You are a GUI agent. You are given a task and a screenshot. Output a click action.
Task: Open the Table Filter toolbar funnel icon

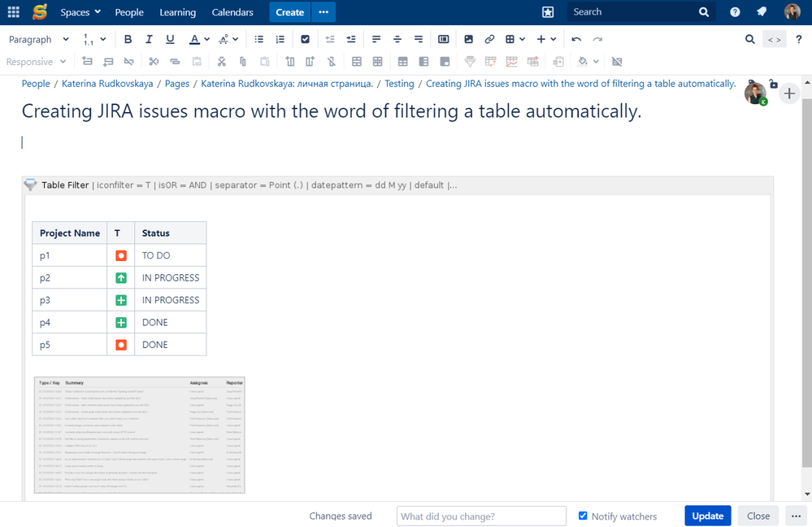coord(471,62)
